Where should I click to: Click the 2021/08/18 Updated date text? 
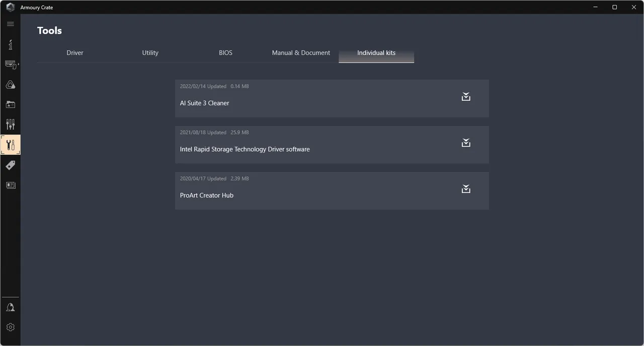(203, 132)
